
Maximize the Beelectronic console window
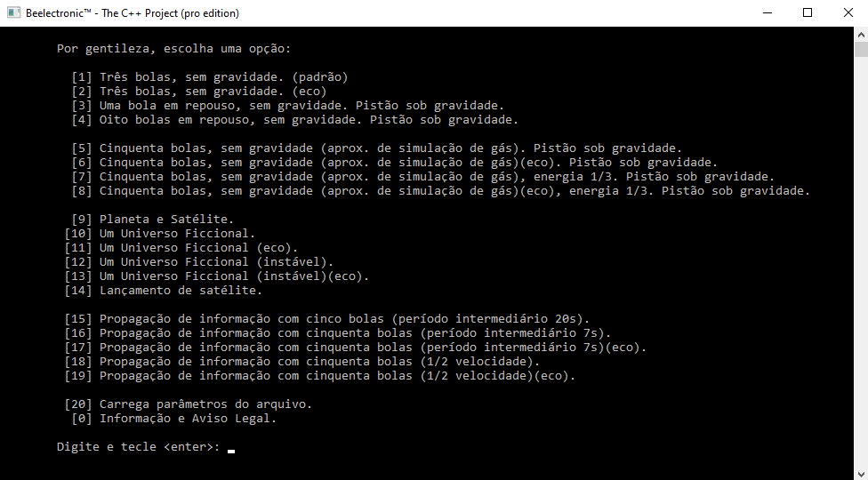pos(808,13)
